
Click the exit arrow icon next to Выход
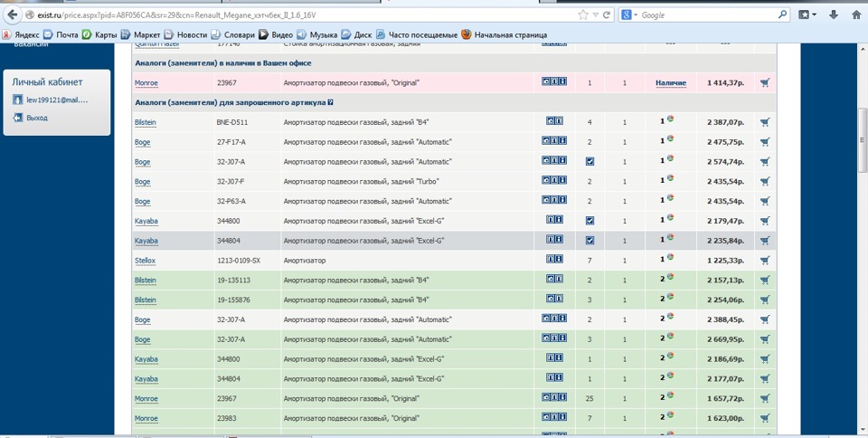(x=18, y=118)
